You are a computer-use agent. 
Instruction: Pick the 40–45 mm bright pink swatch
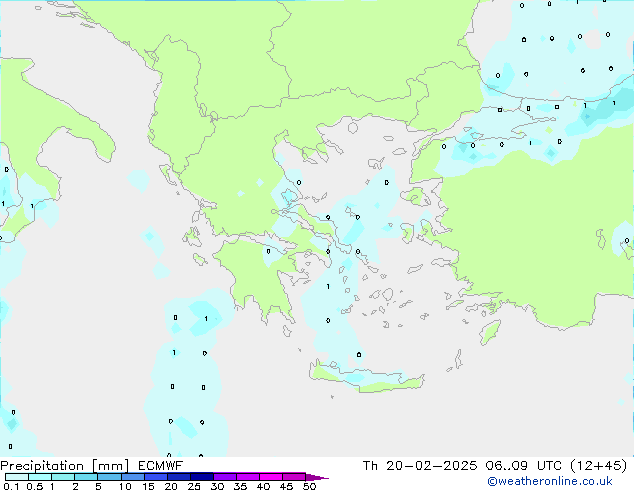[x=271, y=477]
